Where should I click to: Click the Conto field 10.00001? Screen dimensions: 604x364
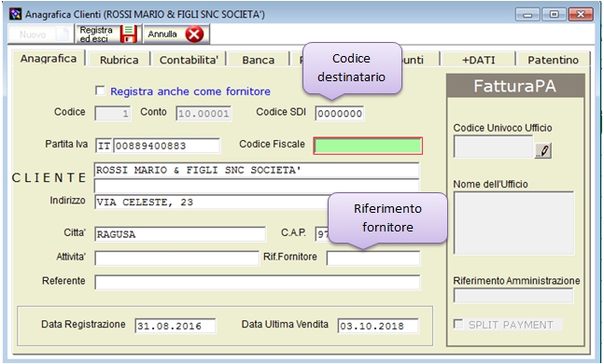point(204,114)
